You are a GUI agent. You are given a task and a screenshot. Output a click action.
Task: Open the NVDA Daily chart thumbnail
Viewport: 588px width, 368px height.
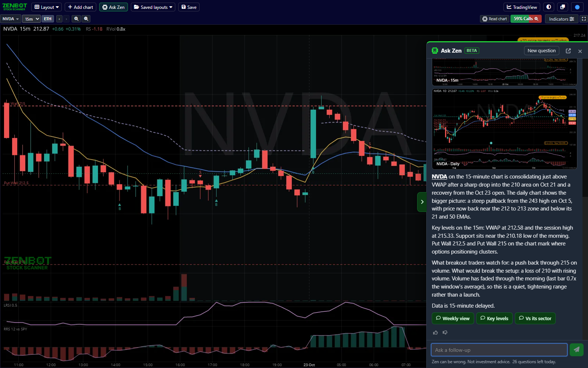tap(504, 129)
